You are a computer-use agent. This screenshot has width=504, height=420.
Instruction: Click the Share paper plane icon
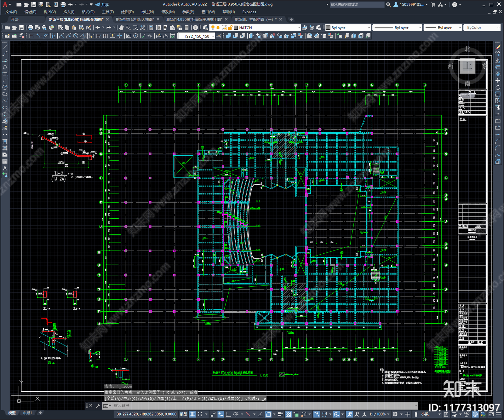tap(98, 4)
